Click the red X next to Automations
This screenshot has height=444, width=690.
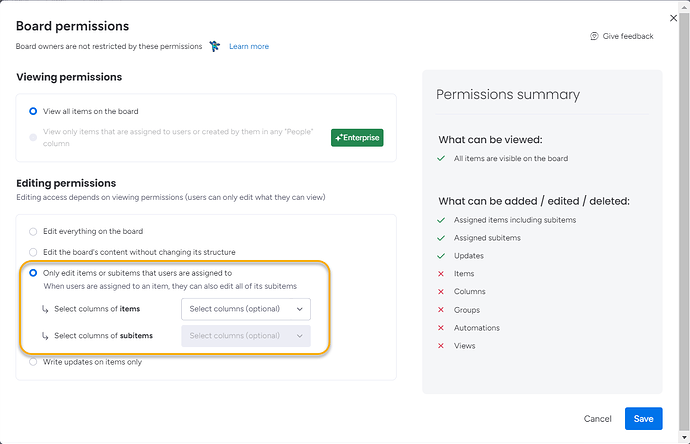(x=441, y=328)
